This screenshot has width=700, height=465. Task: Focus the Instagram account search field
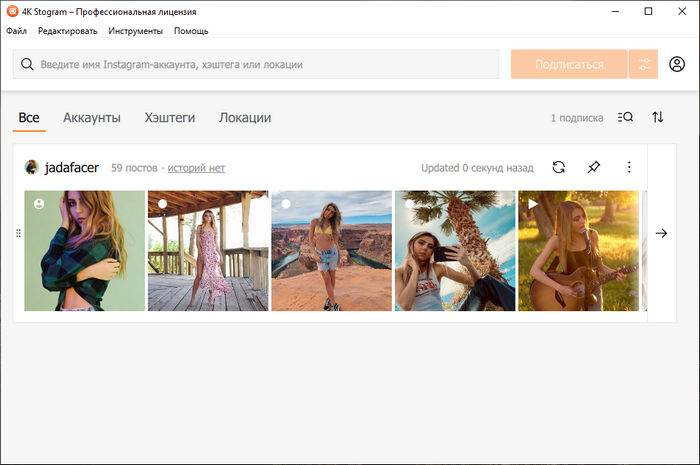point(256,64)
